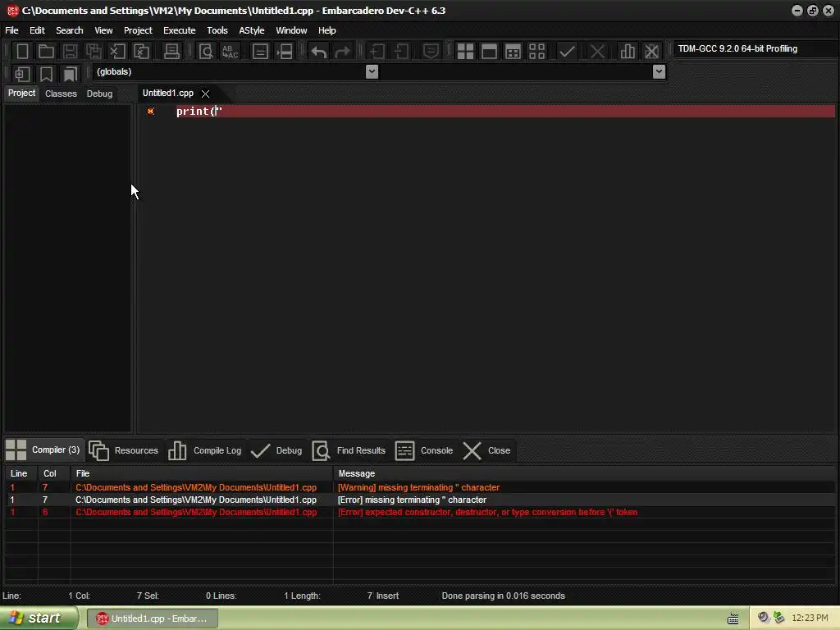Click the Delete Profiling Information icon
Viewport: 840px width, 630px height.
tap(651, 52)
